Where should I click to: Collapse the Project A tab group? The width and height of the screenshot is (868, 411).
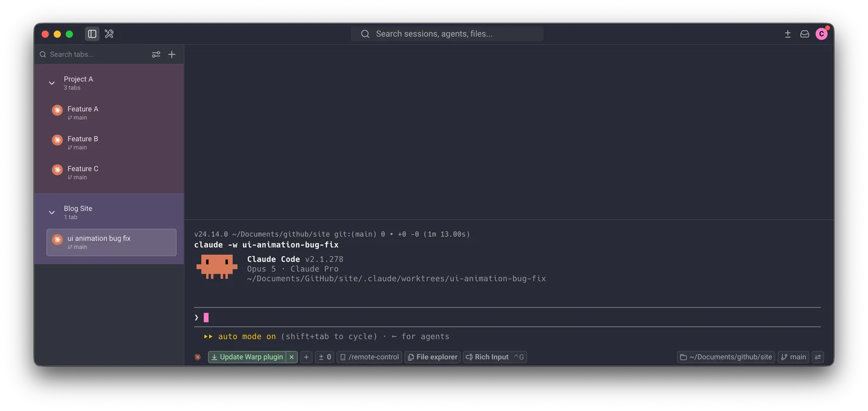point(52,83)
